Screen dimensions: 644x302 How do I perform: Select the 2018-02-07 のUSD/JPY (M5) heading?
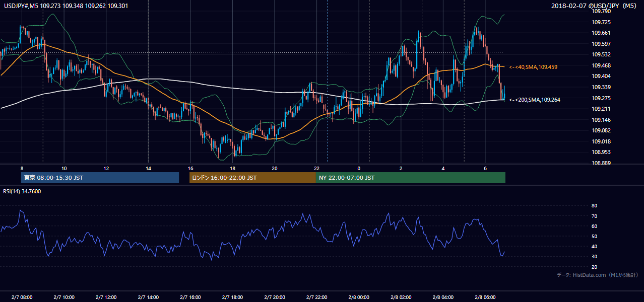595,6
